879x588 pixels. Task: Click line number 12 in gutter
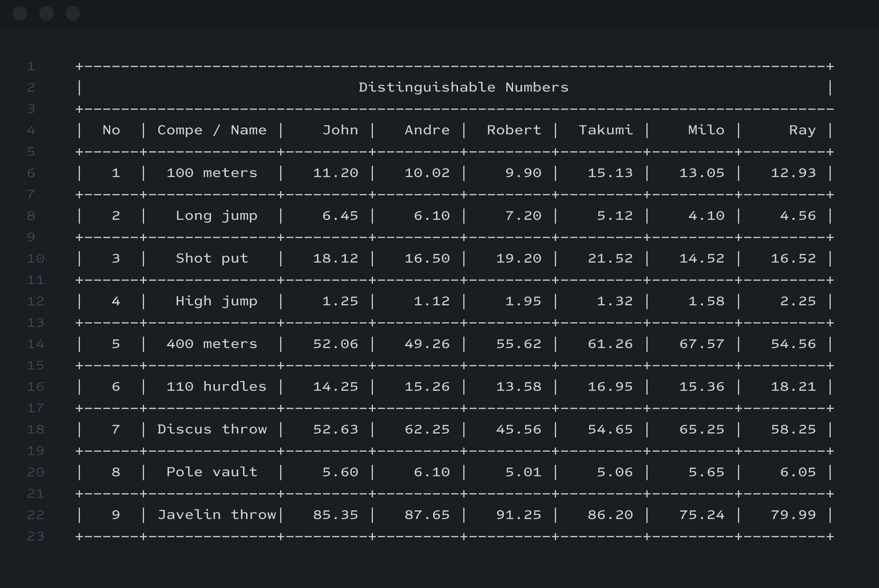point(36,301)
